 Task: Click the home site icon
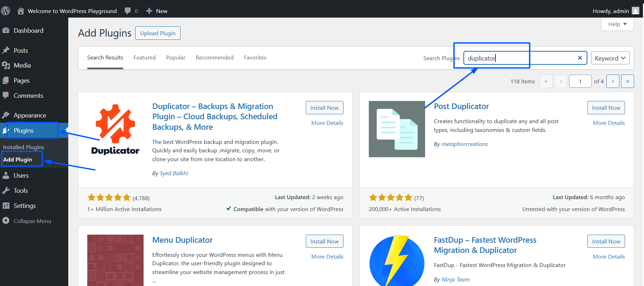pos(21,11)
